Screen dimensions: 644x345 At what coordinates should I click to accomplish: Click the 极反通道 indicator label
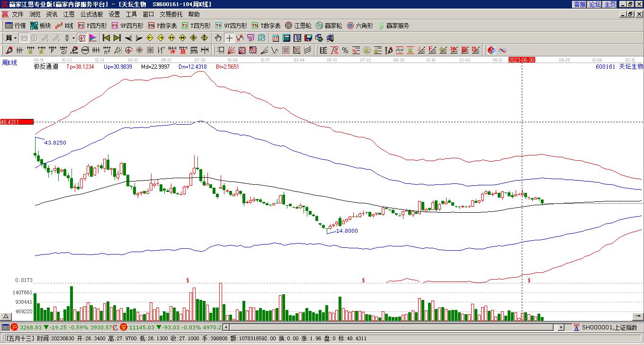(x=46, y=67)
